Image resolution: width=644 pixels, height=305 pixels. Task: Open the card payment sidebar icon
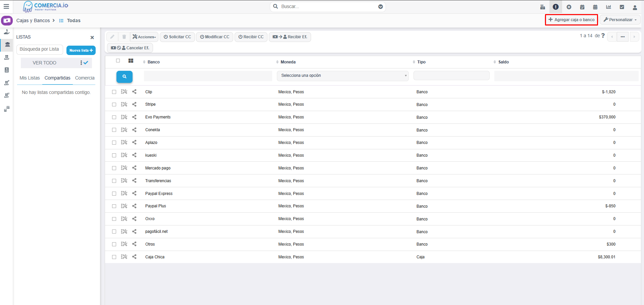[7, 109]
